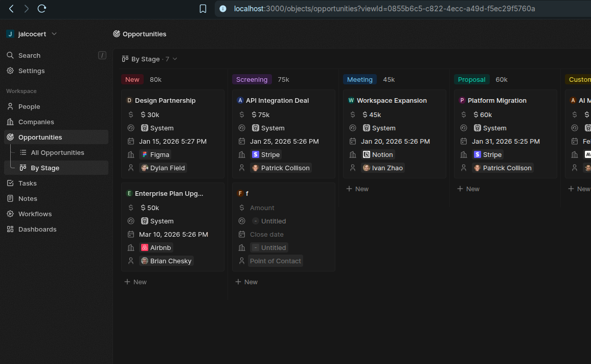This screenshot has width=591, height=364.
Task: Click the bookmark icon in the address bar
Action: click(x=203, y=9)
